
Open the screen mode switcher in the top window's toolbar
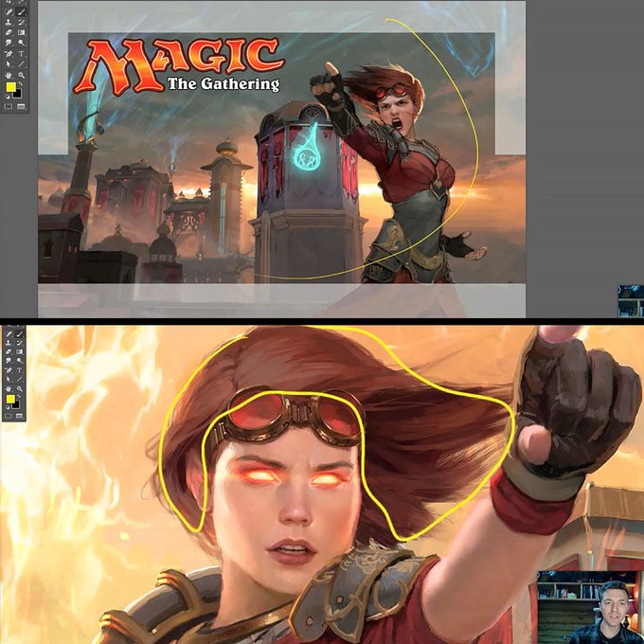click(x=21, y=106)
